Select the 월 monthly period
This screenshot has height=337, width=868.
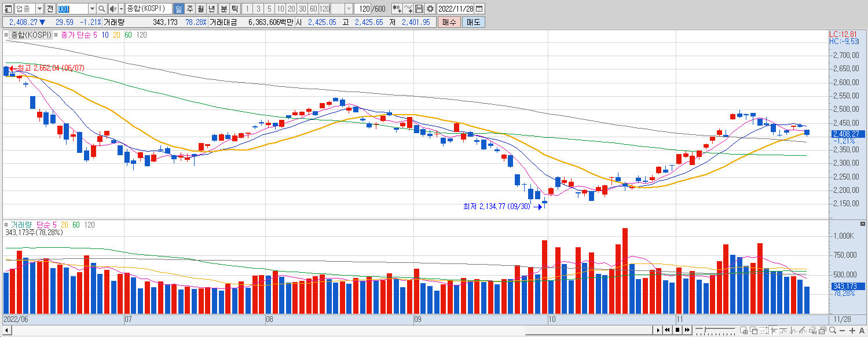pos(200,9)
